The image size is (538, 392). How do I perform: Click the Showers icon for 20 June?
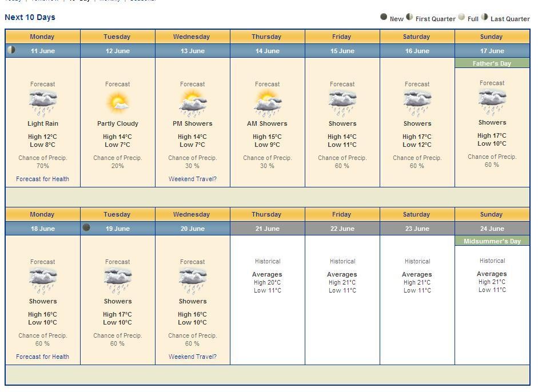pos(193,281)
